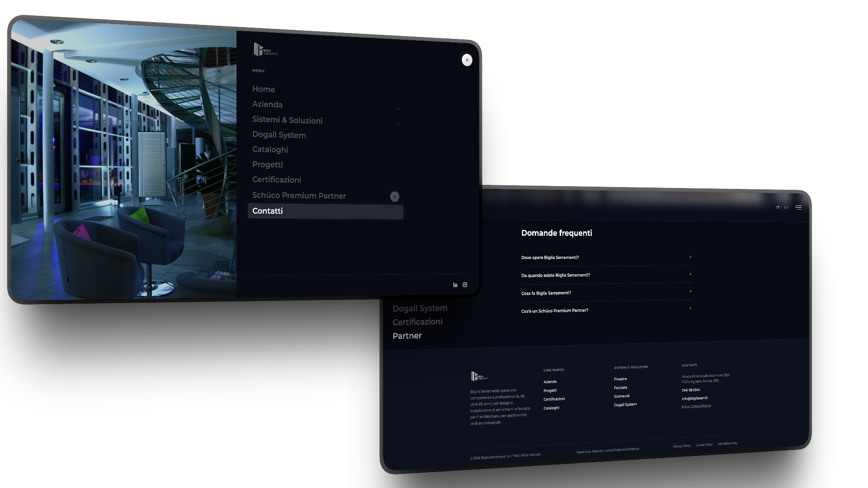Screen dimensions: 868x488
Task: Click the info@bigliaserr.it email link
Action: [695, 399]
